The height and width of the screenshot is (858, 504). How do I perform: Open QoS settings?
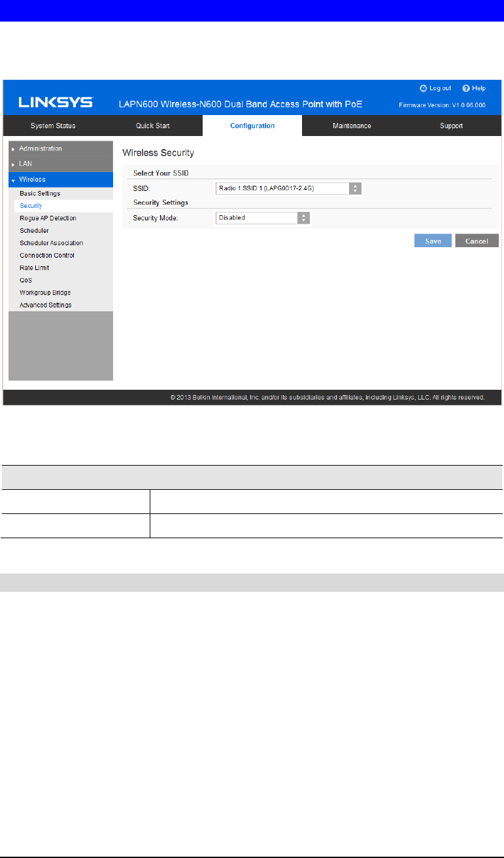pos(26,281)
